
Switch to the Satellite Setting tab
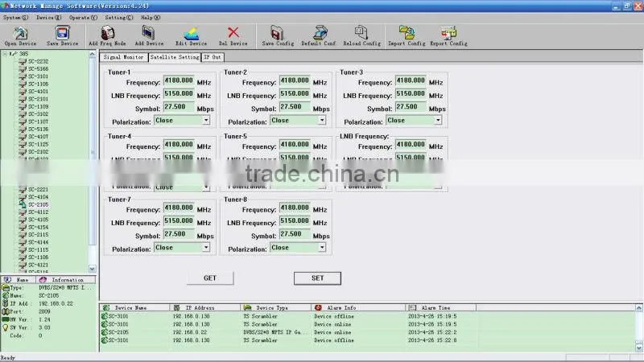click(175, 57)
